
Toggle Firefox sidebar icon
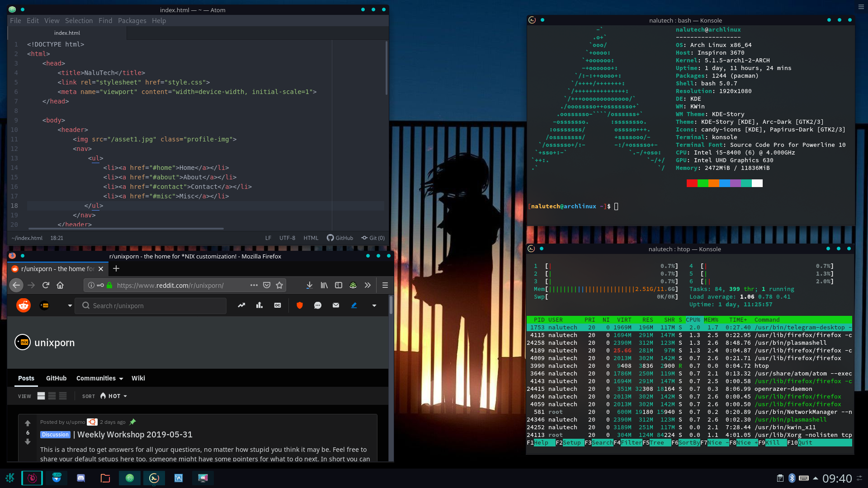coord(339,285)
